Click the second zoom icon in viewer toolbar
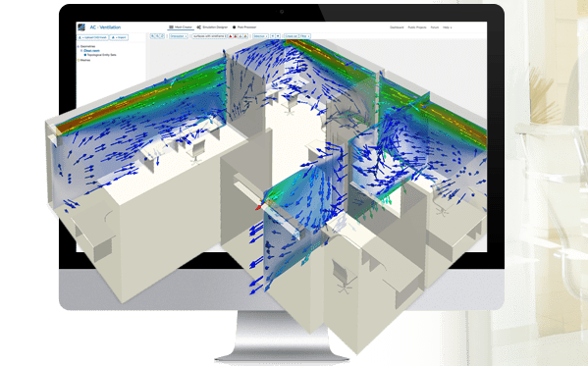This screenshot has width=588, height=366. click(x=157, y=36)
